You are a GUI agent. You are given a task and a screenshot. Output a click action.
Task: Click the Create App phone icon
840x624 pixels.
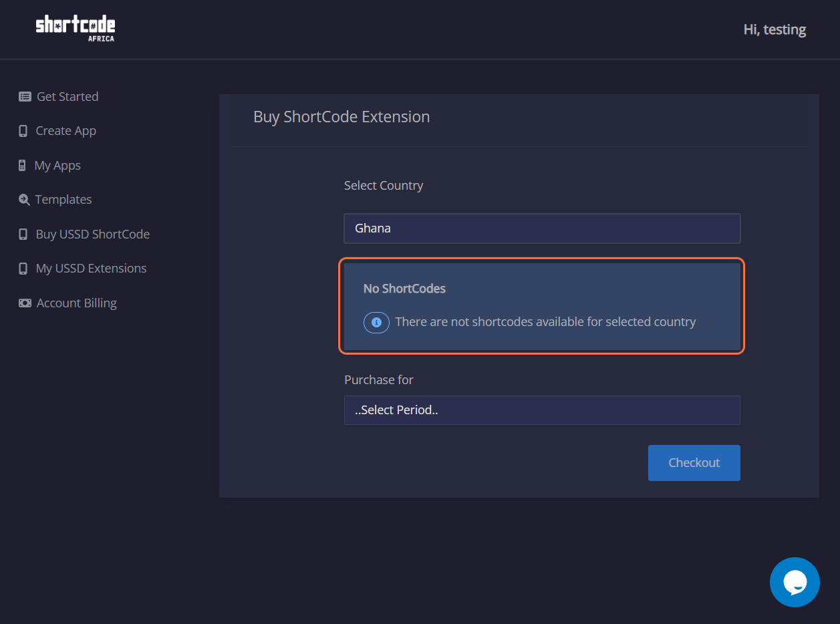click(23, 131)
